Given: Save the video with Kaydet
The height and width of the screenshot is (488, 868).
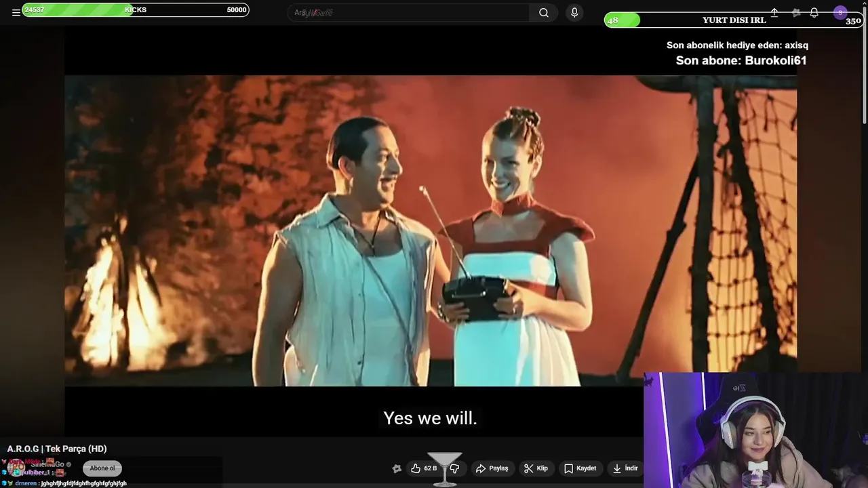Looking at the screenshot, I should pyautogui.click(x=580, y=468).
